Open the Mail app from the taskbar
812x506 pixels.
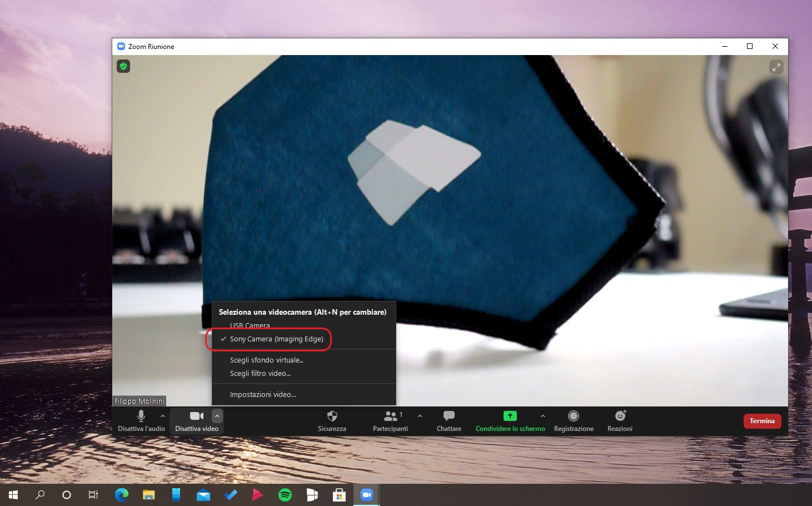click(203, 494)
